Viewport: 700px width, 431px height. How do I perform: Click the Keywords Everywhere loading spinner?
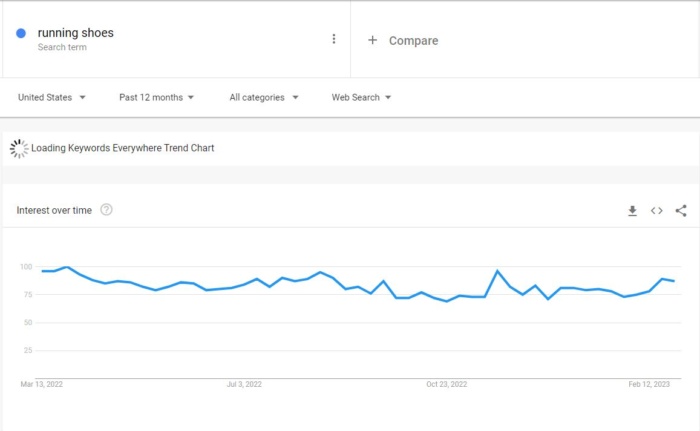[19, 148]
